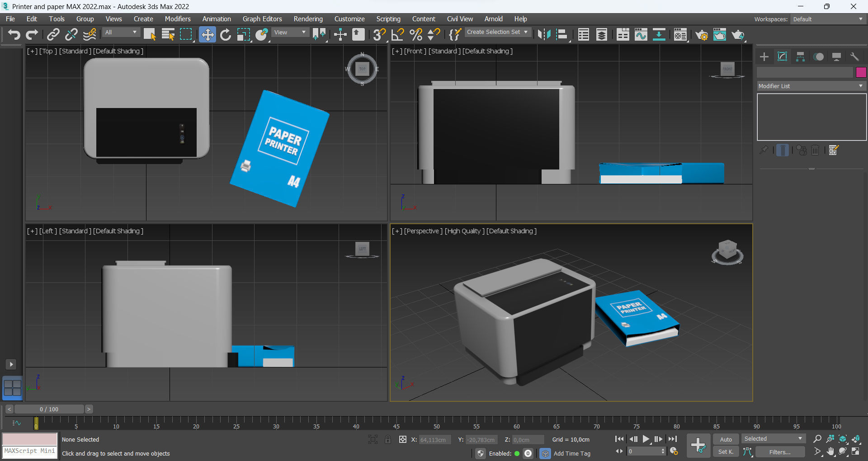Click Add Time Tag
Screen dimensions: 868x461
click(572, 453)
